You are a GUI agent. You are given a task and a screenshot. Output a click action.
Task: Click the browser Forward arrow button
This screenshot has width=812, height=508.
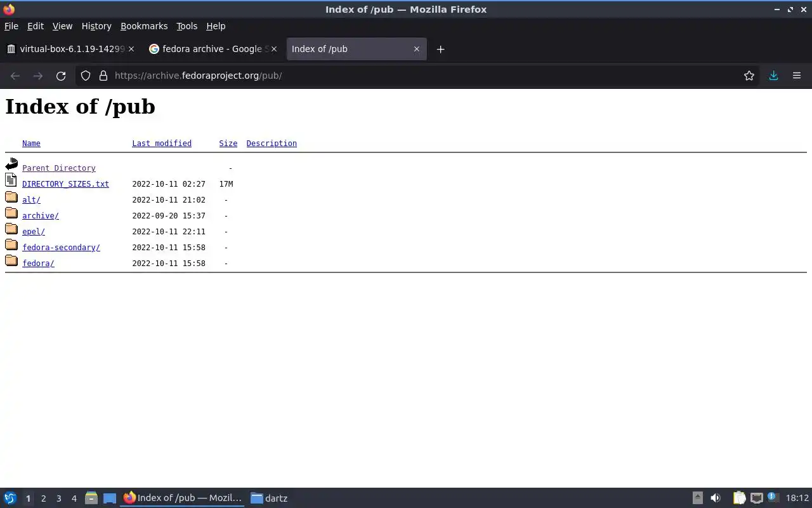[38, 76]
